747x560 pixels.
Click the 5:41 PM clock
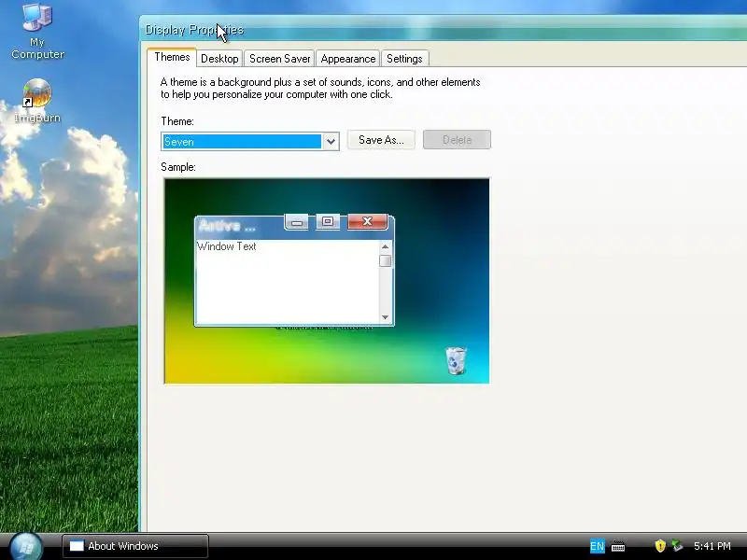pyautogui.click(x=712, y=546)
